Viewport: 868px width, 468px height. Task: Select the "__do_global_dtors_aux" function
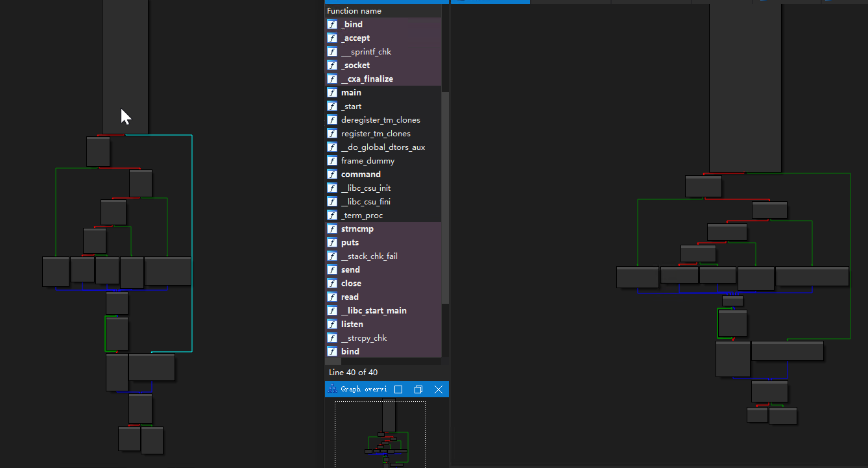point(383,147)
